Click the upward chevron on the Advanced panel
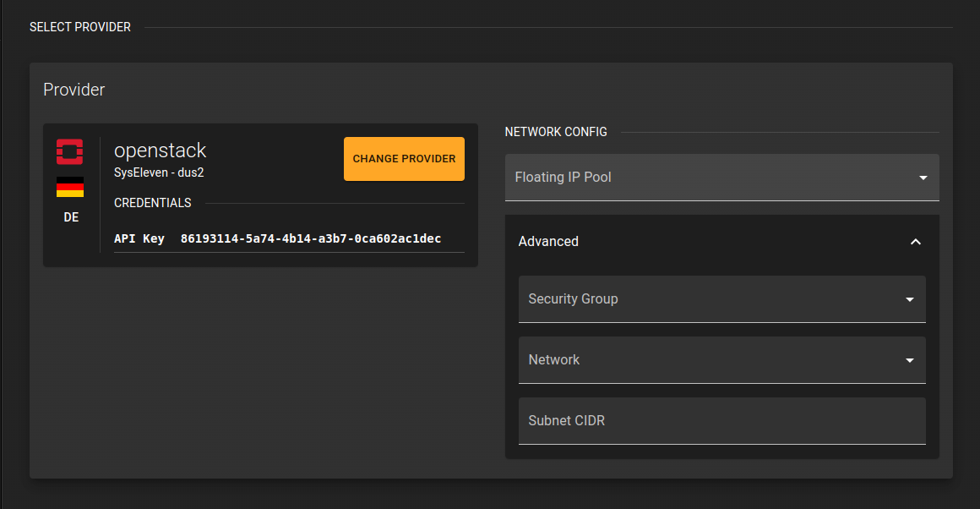This screenshot has width=980, height=509. 916,242
